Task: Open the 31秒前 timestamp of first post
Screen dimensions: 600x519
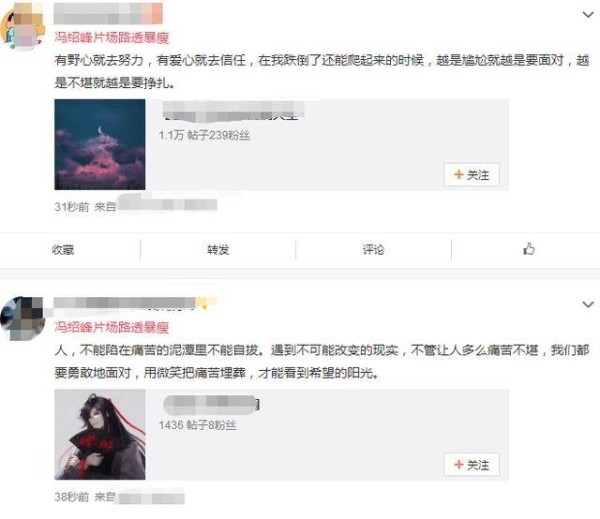Action: pyautogui.click(x=72, y=207)
